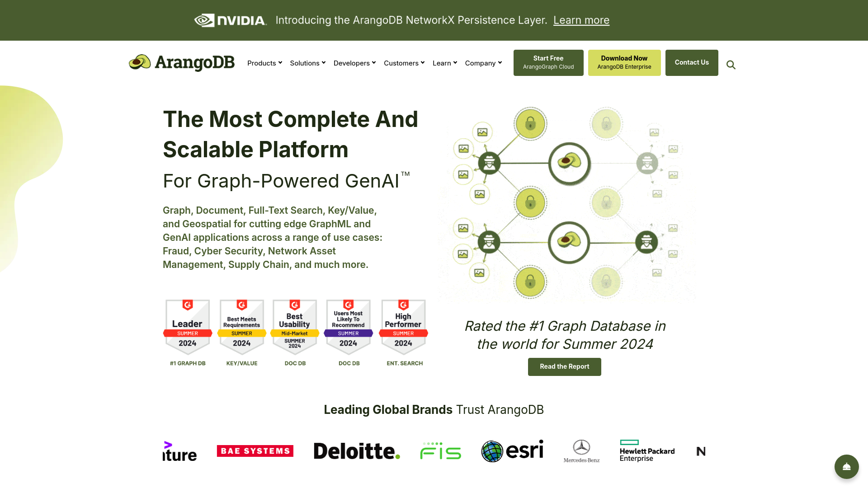
Task: Click Learn more about NVIDIA partnership link
Action: click(x=581, y=20)
